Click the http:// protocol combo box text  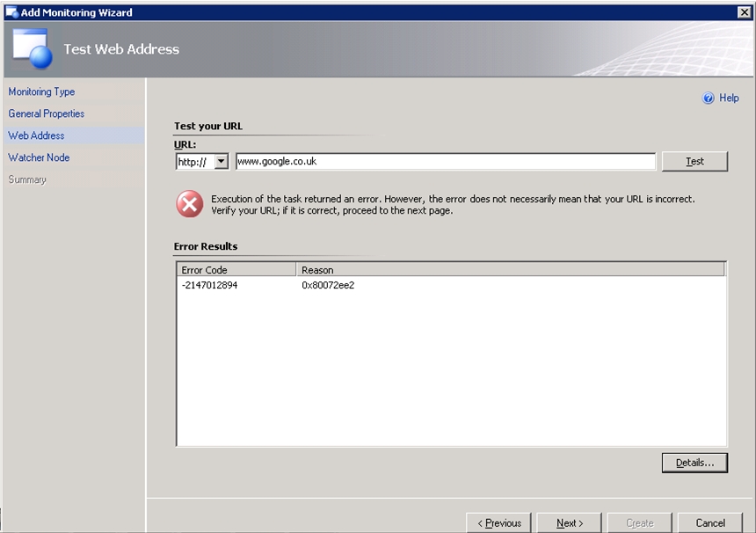pos(194,162)
